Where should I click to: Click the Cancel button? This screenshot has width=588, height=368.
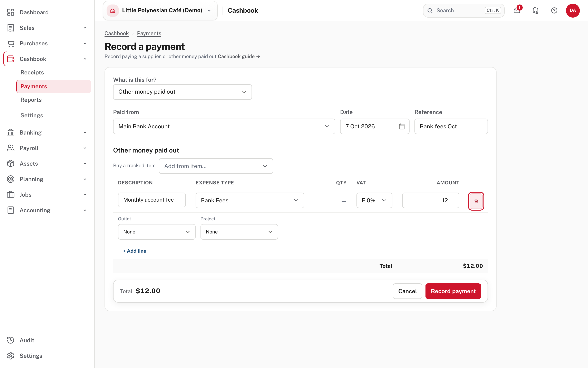pos(408,291)
